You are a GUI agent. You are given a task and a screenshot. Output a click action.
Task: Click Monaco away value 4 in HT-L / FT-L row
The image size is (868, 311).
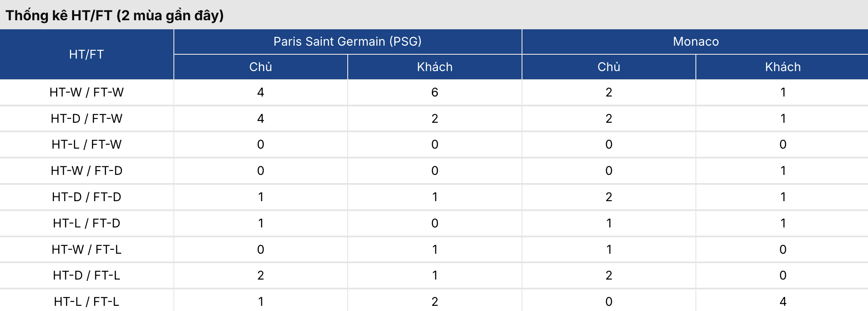783,302
